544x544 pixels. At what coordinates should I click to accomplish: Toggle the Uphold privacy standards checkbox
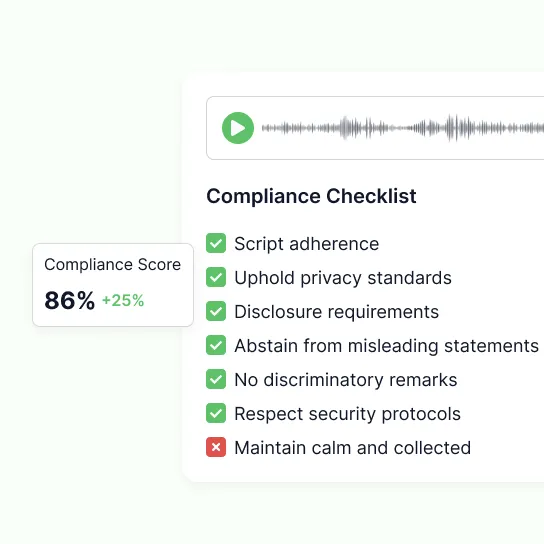pos(216,277)
